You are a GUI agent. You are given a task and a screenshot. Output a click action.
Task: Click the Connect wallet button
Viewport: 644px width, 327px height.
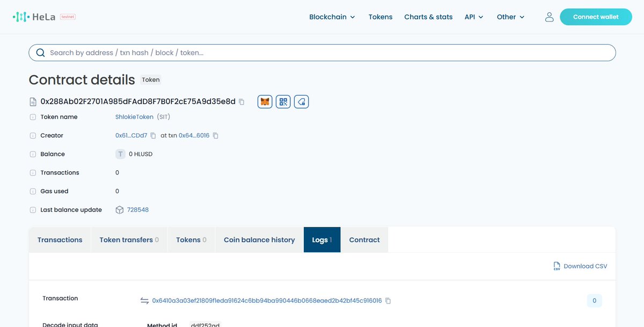[x=596, y=17]
